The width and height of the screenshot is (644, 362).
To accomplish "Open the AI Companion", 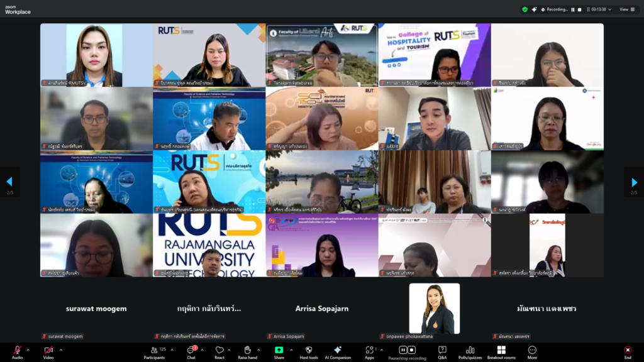I will (338, 350).
